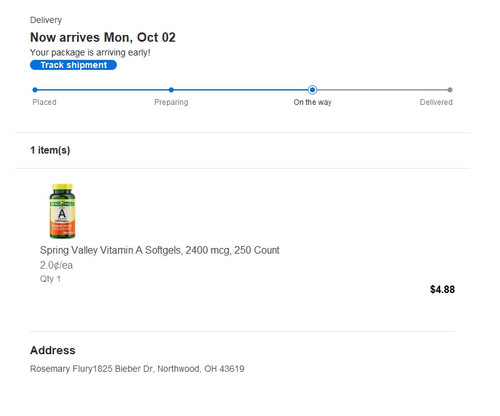Click the gray progress line before Delivered
The image size is (500, 416).
(x=382, y=90)
